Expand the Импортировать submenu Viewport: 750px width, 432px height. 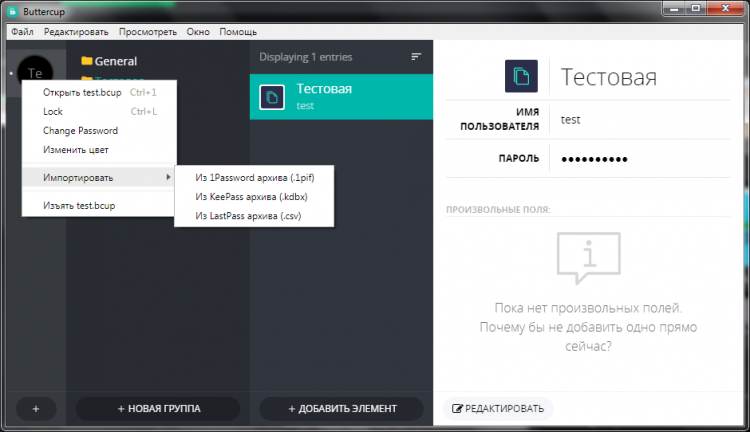click(x=99, y=177)
